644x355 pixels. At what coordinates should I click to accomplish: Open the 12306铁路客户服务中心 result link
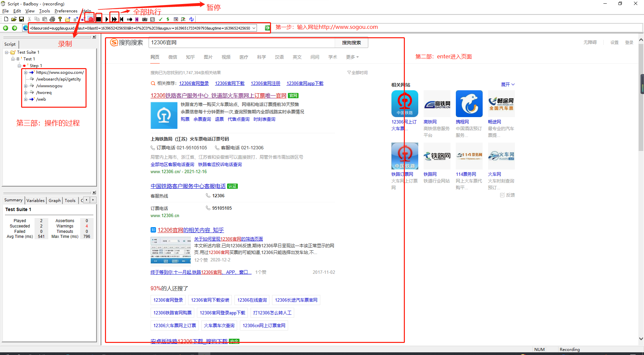pos(218,96)
